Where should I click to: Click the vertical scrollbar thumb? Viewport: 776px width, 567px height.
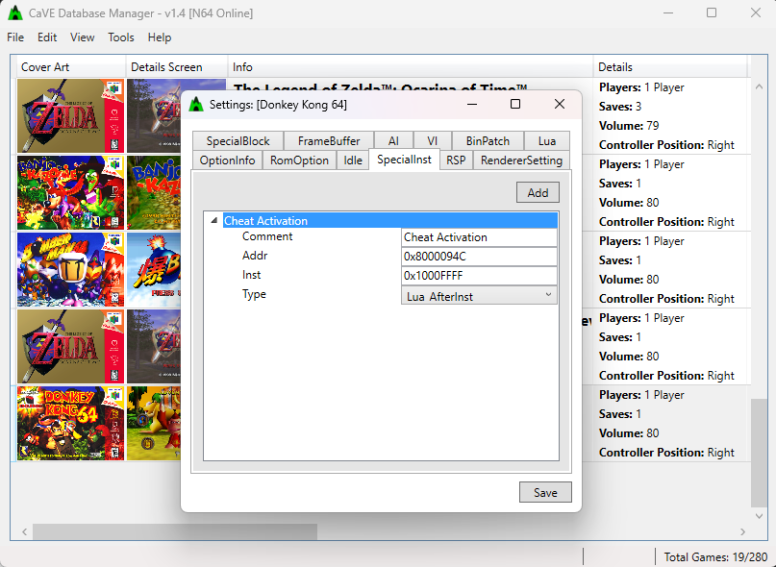[x=759, y=453]
